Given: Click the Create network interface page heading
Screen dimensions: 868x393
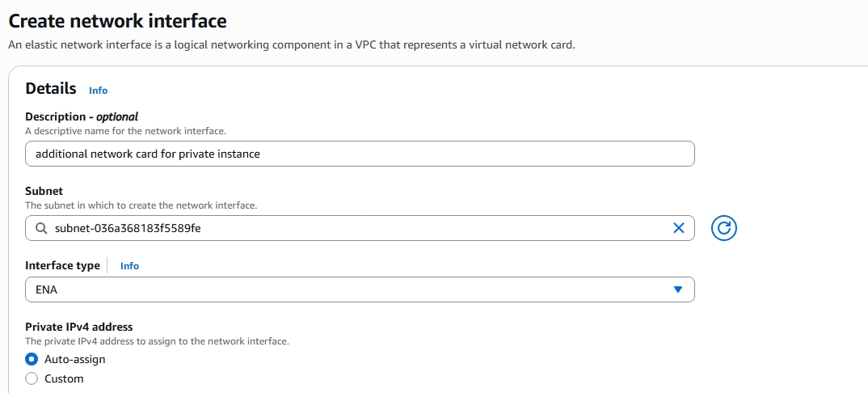Looking at the screenshot, I should 117,20.
